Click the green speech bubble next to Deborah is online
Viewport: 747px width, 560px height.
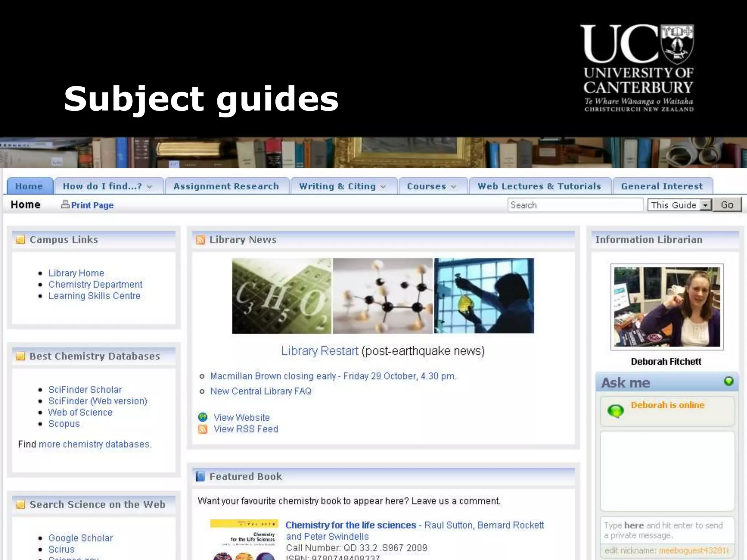616,411
